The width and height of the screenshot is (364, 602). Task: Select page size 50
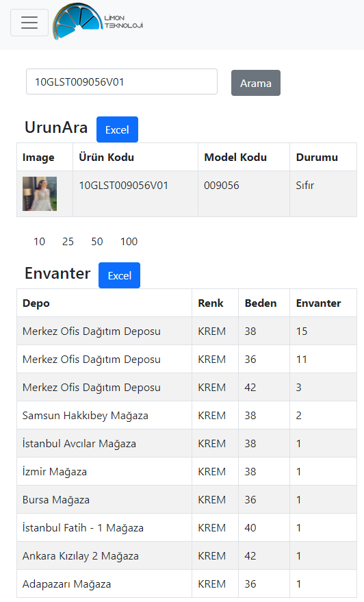(97, 242)
